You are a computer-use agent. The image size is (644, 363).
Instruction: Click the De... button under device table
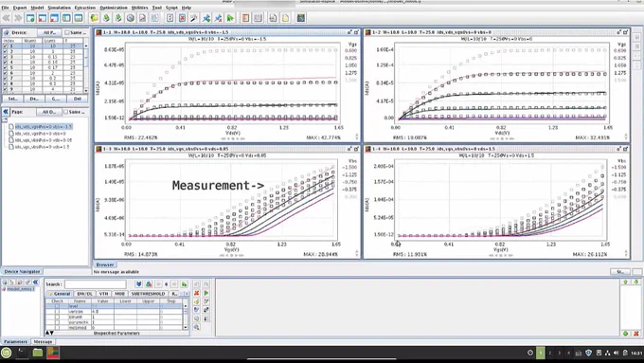point(34,100)
